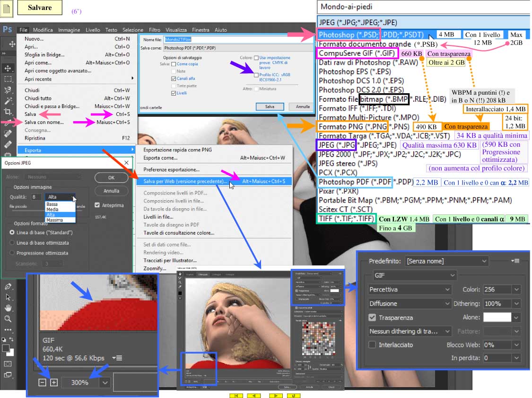Click the foreground color swatch in the toolbar
The height and width of the screenshot is (398, 532).
point(6,348)
